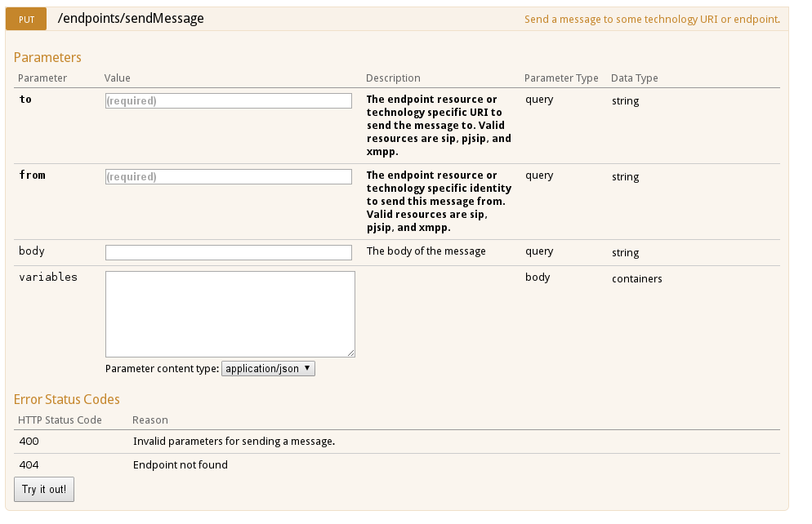Viewport: 812px width, 524px height.
Task: Click the PUT method badge
Action: coord(26,18)
